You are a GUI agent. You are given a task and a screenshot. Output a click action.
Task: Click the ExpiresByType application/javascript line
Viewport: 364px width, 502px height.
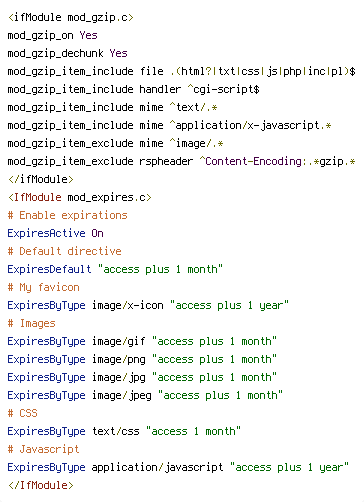click(178, 467)
